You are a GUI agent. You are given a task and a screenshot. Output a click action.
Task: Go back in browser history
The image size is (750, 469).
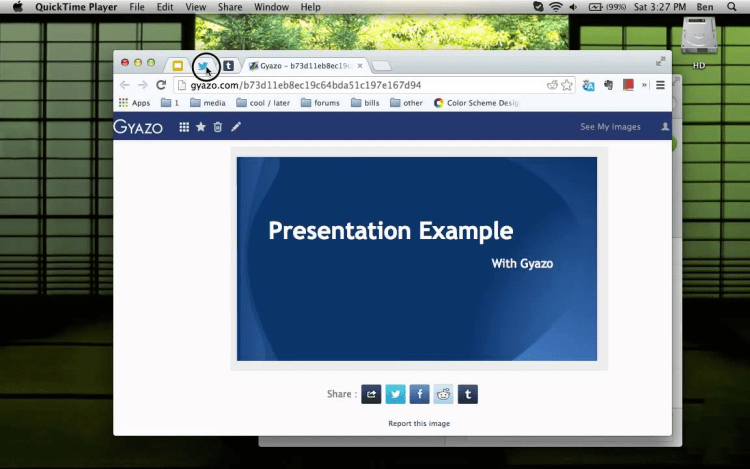[125, 85]
